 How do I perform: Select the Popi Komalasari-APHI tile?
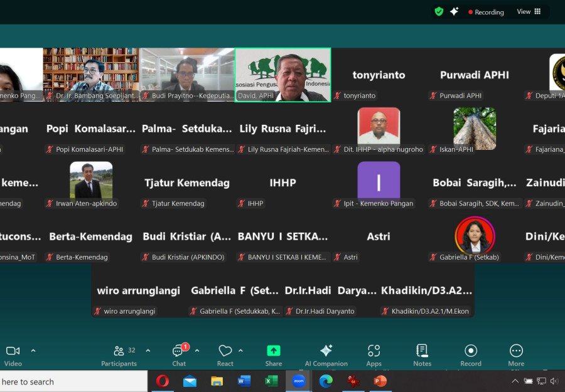[91, 129]
